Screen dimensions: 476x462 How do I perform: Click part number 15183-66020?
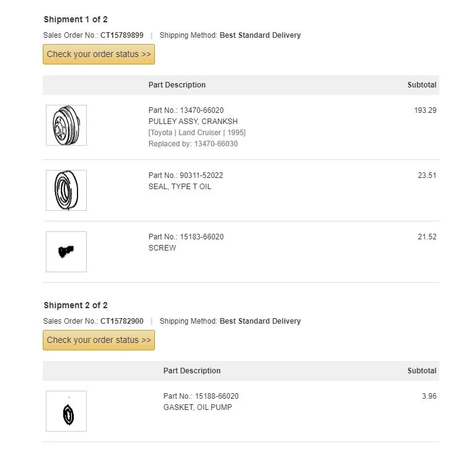(x=201, y=237)
